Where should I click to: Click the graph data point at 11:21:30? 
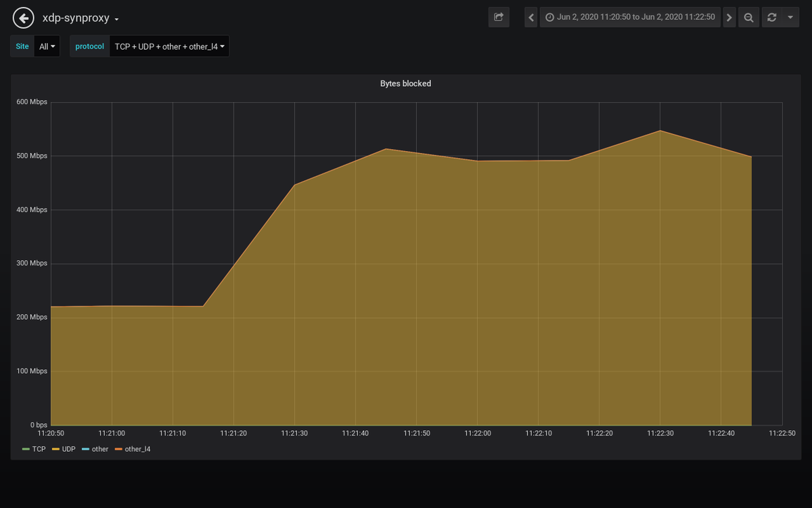tap(294, 184)
